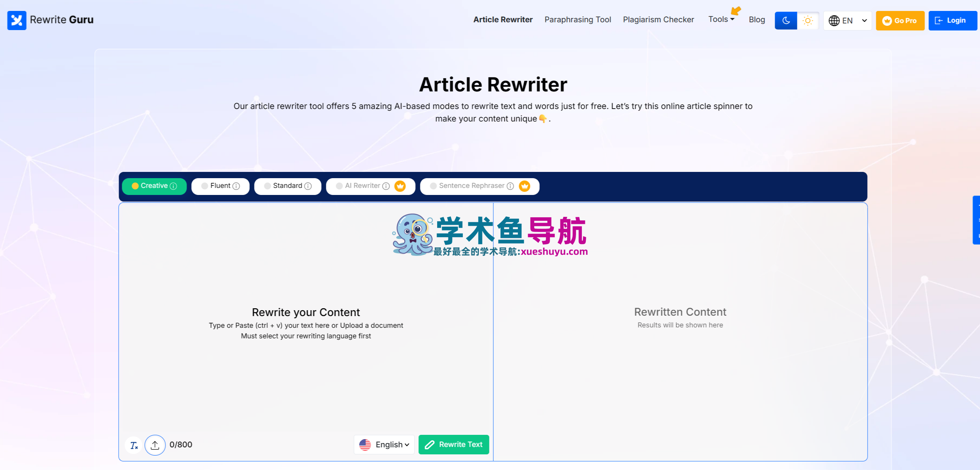Open the Paraphrasing Tool menu item
Screen dimensions: 980x470
pos(578,20)
